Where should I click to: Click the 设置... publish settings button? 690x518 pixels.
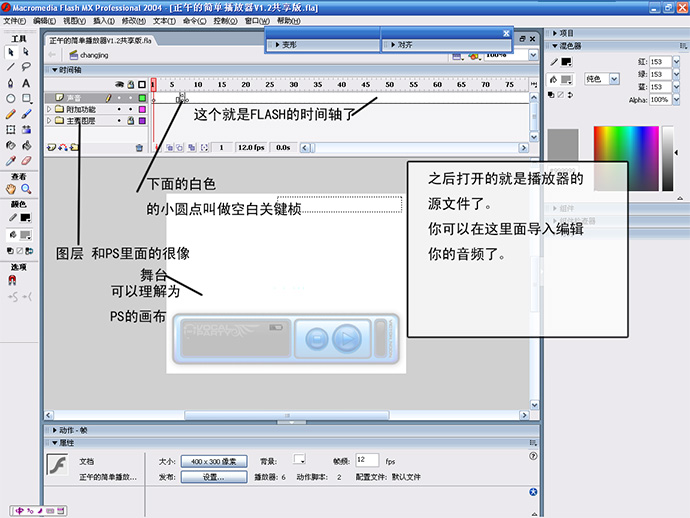click(x=214, y=477)
